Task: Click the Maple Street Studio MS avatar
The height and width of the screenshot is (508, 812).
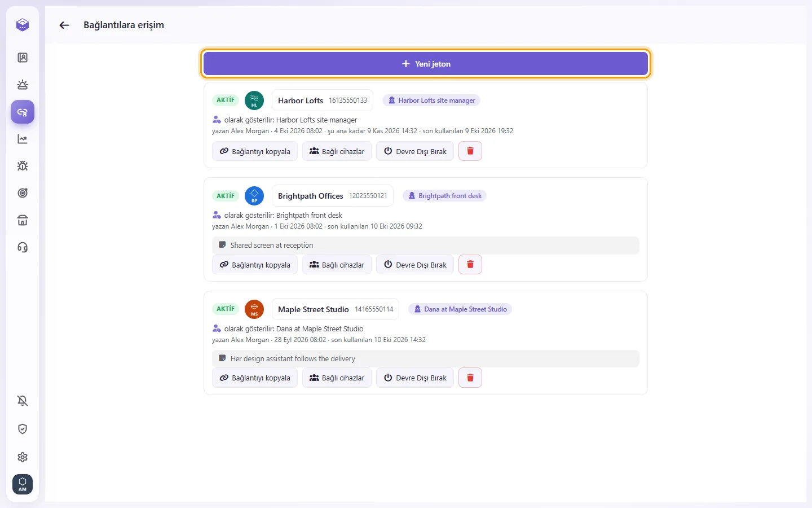Action: (x=254, y=309)
